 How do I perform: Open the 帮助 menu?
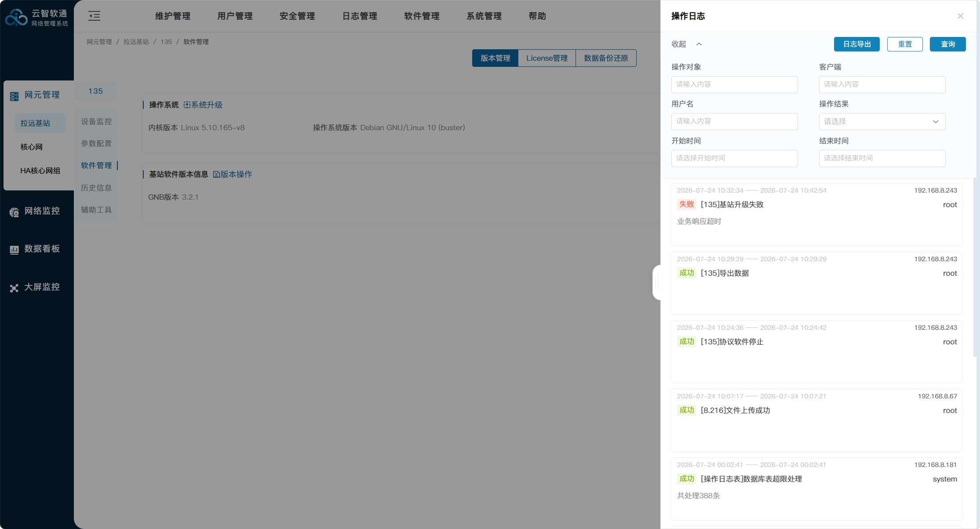coord(537,16)
